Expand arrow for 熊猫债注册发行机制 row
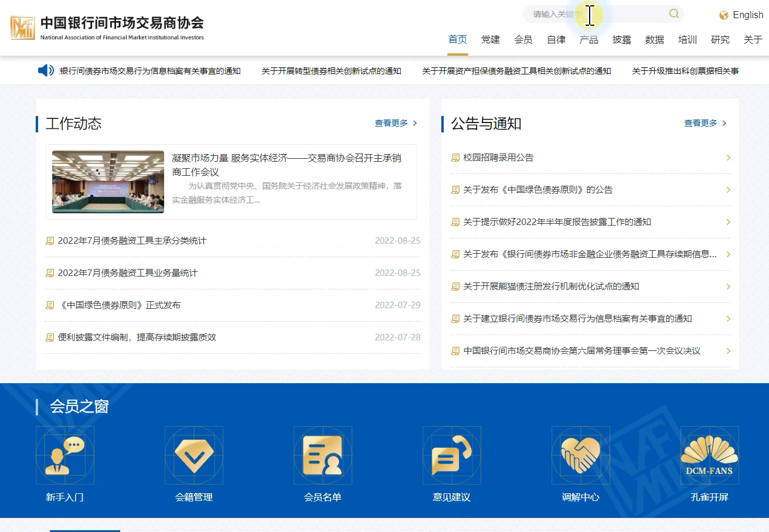Screen dimensions: 769x532 pos(728,287)
